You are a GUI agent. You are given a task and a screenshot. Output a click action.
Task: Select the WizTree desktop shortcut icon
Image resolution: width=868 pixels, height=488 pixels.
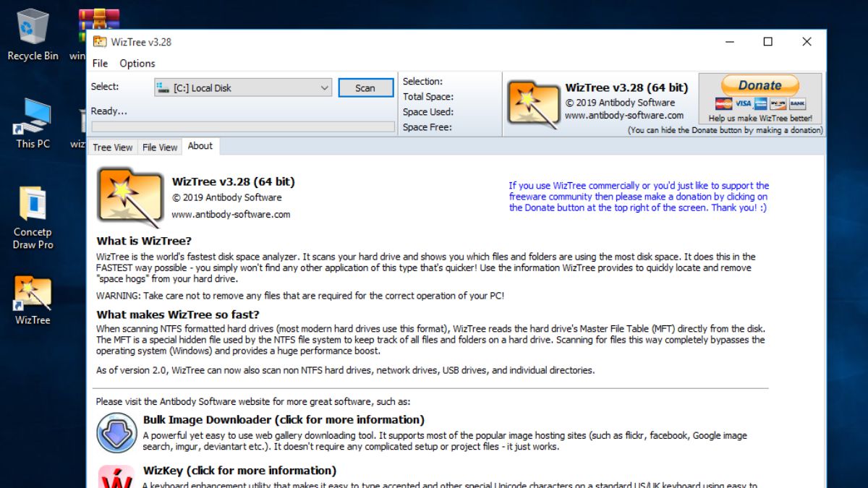[33, 300]
